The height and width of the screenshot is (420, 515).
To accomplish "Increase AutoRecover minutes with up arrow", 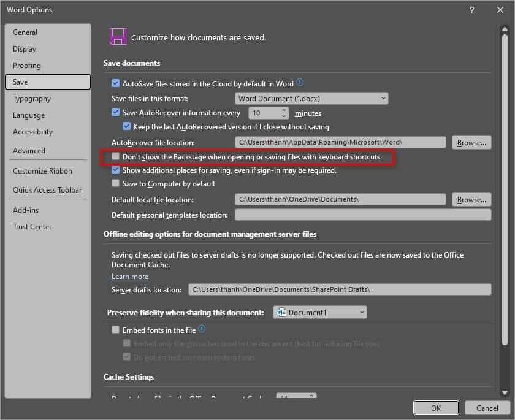I will coord(284,110).
